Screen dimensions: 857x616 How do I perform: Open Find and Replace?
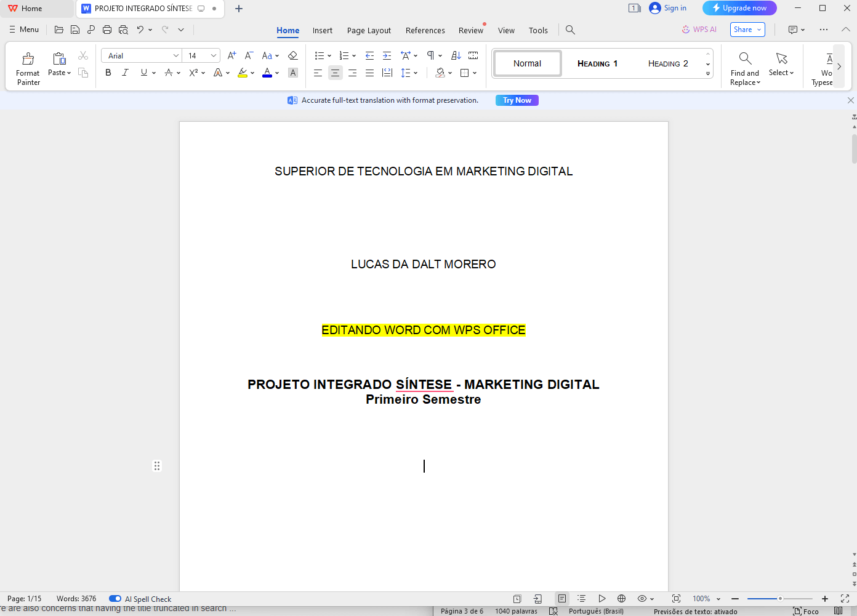tap(745, 68)
